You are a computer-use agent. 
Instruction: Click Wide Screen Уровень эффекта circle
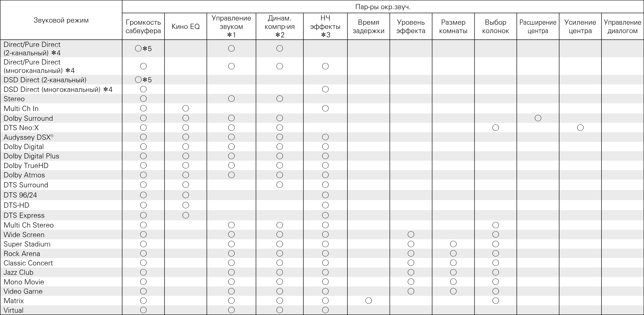[411, 234]
